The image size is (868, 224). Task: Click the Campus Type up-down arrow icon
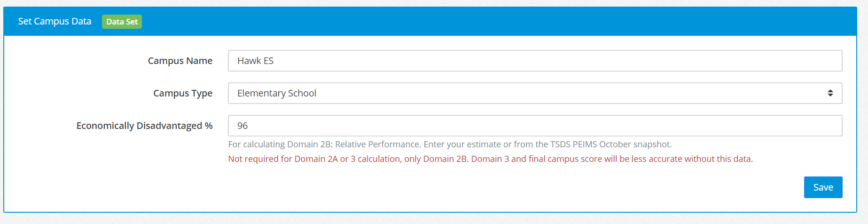click(830, 93)
